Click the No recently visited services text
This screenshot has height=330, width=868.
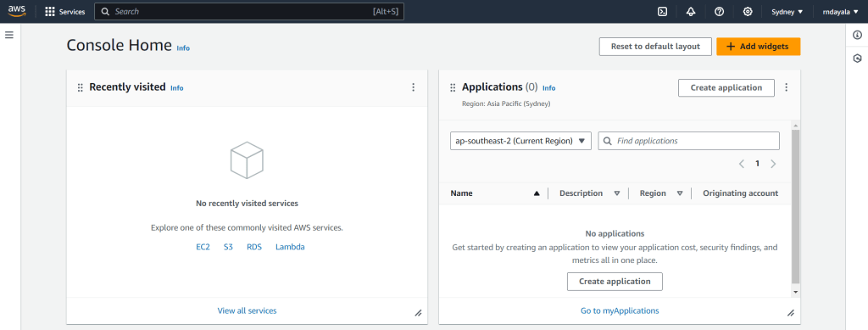pyautogui.click(x=247, y=204)
